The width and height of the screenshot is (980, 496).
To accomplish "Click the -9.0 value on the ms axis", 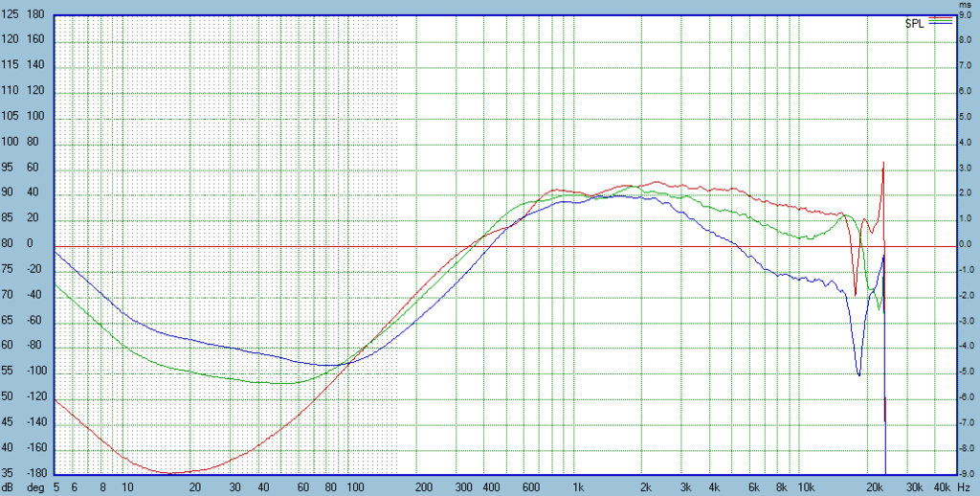I will 965,473.
